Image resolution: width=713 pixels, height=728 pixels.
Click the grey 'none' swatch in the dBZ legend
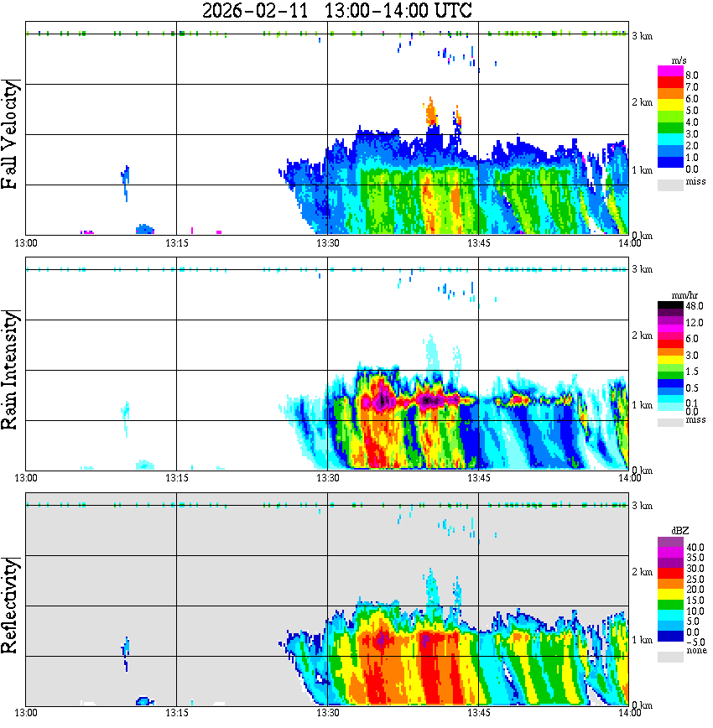(670, 657)
